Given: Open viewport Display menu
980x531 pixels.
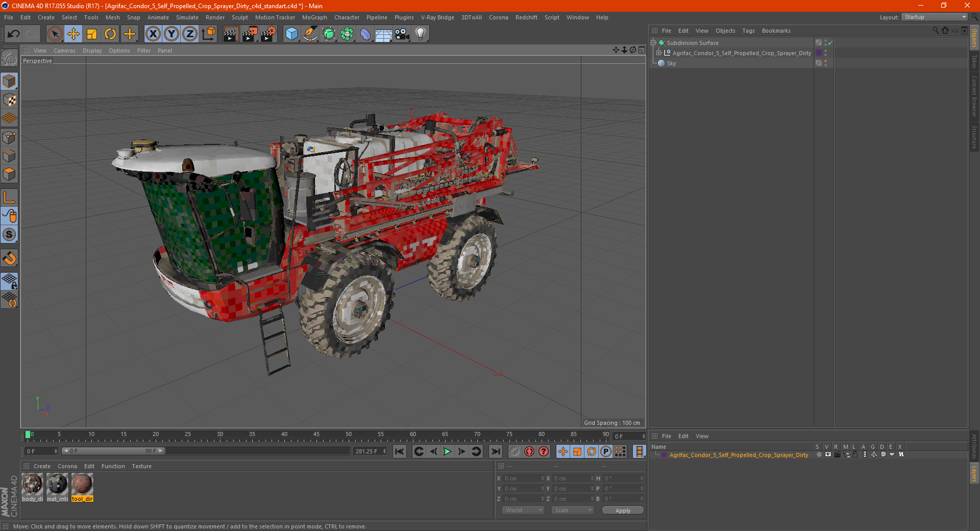Looking at the screenshot, I should click(x=92, y=51).
